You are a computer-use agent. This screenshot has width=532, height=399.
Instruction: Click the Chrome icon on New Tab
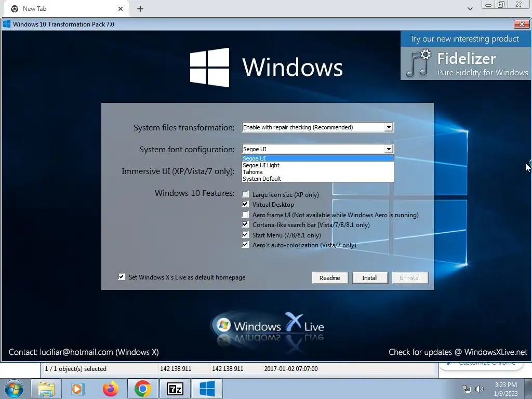(14, 9)
